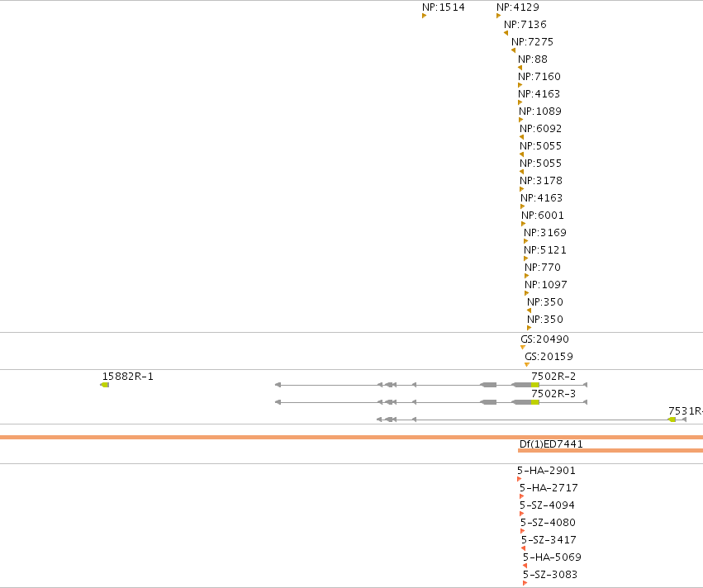Select the 5-HA-2717 insertion marker
Screen dimensions: 703x588
click(x=521, y=496)
